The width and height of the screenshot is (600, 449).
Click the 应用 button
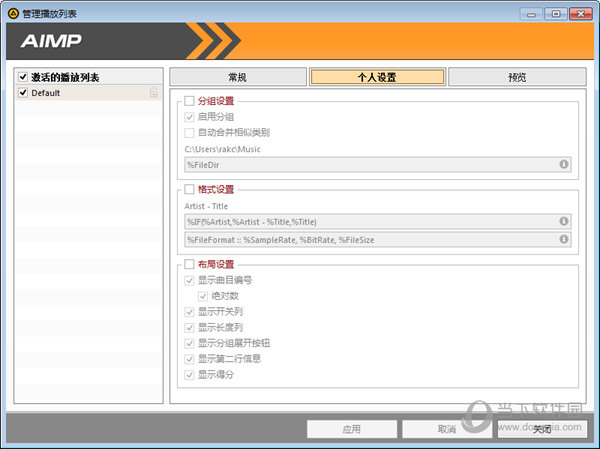352,429
